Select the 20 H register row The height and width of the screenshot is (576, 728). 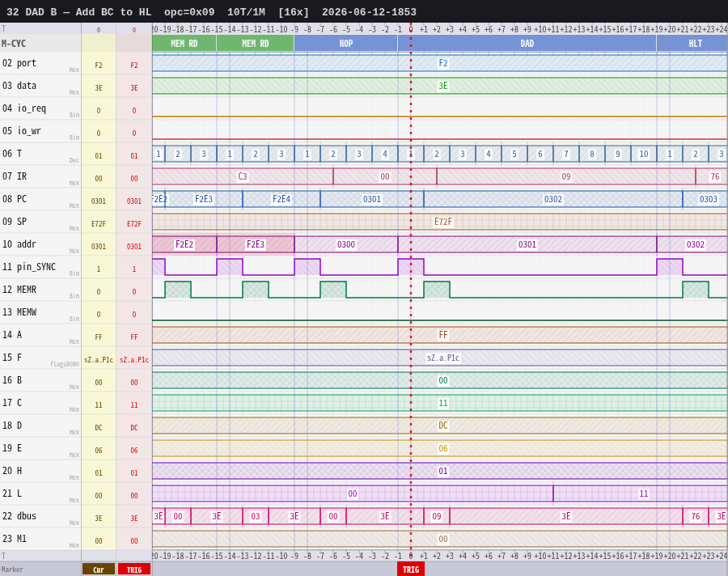[364, 471]
